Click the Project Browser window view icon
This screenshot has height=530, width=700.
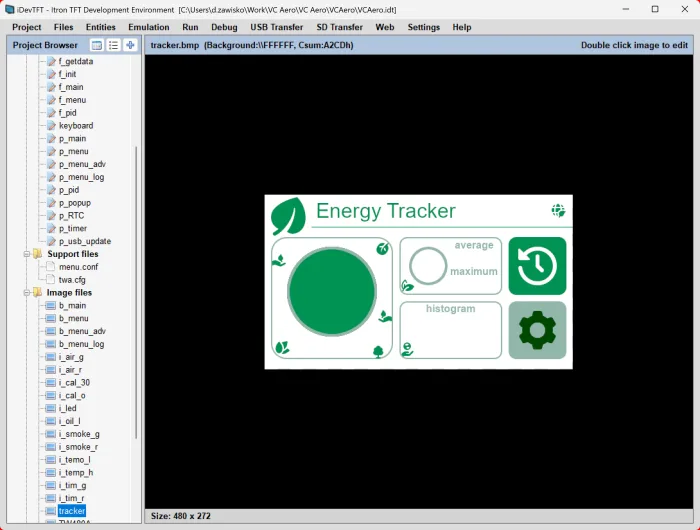(96, 45)
